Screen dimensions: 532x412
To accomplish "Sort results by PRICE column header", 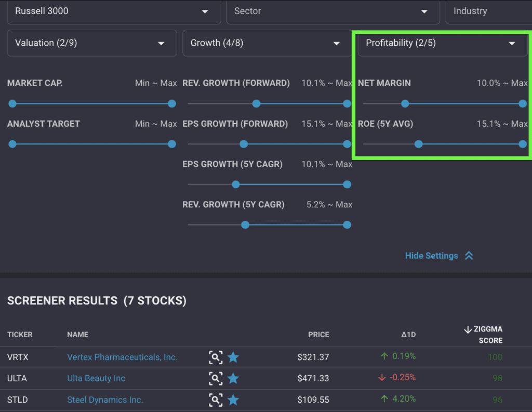I will 318,335.
